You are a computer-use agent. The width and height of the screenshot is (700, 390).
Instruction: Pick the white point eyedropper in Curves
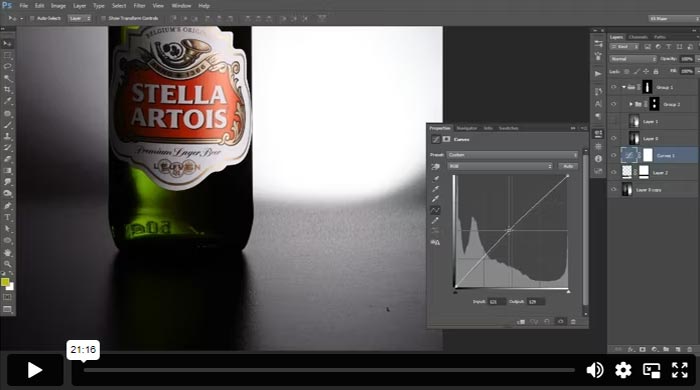435,199
